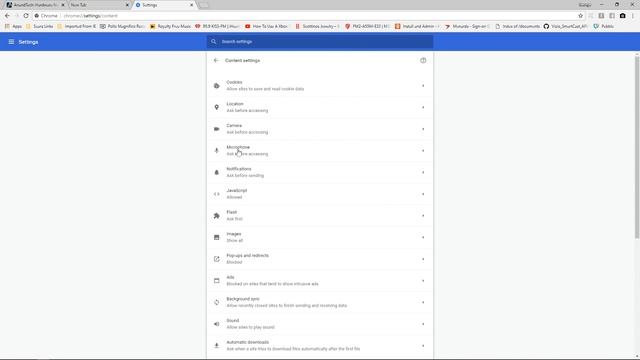Image resolution: width=640 pixels, height=360 pixels.
Task: Open a new browser tab
Action: [204, 5]
